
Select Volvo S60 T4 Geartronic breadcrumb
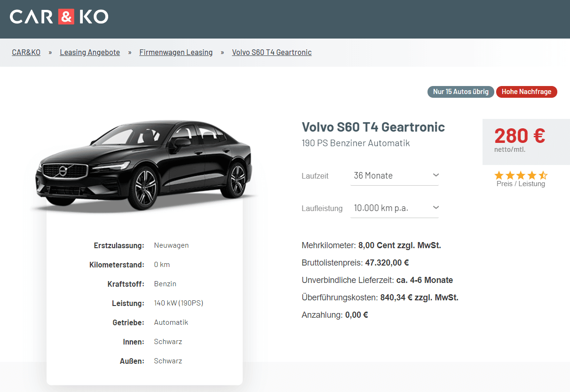click(x=272, y=52)
